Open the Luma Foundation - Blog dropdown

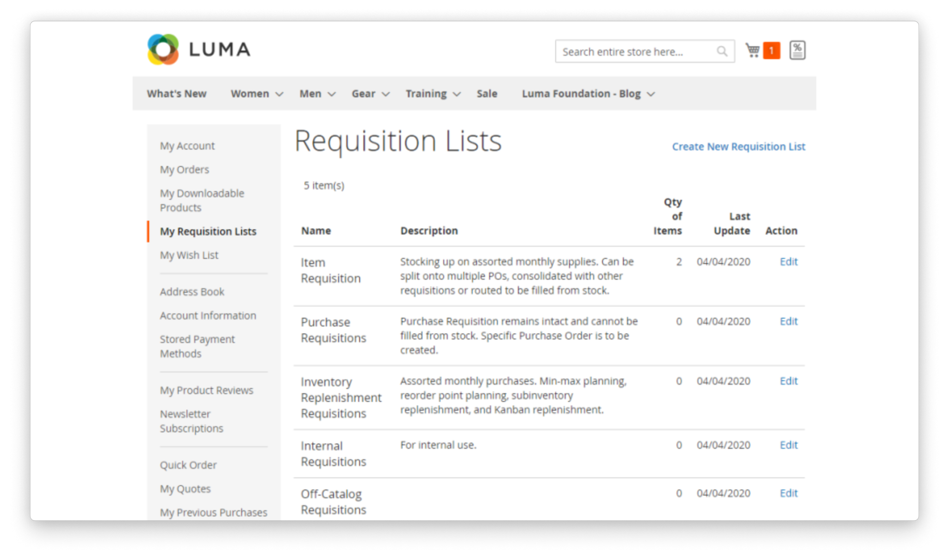652,94
